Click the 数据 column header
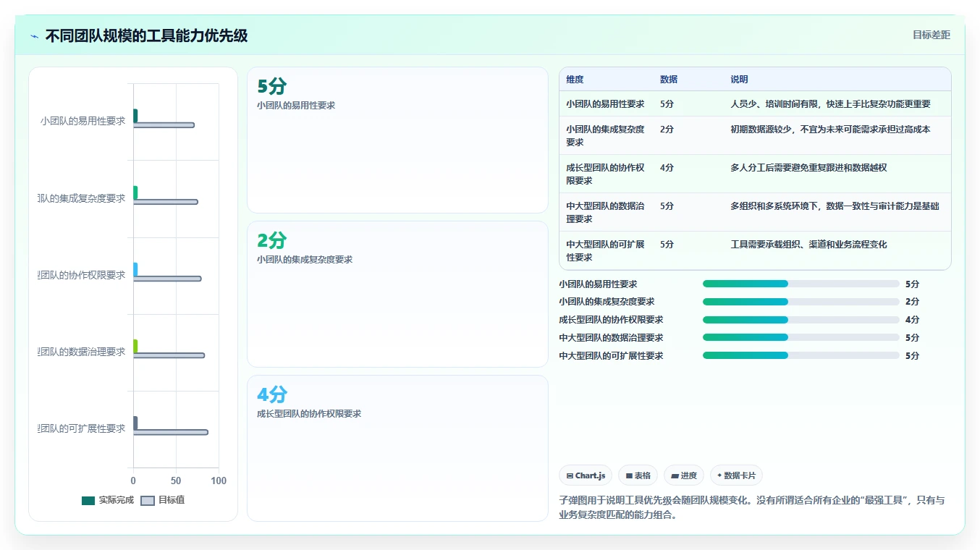 [x=669, y=80]
